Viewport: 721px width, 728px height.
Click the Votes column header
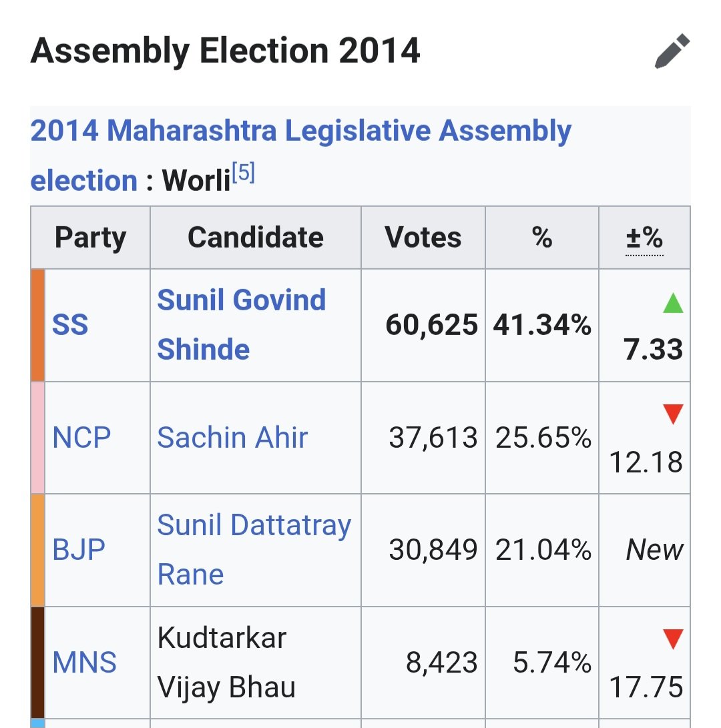tap(423, 238)
